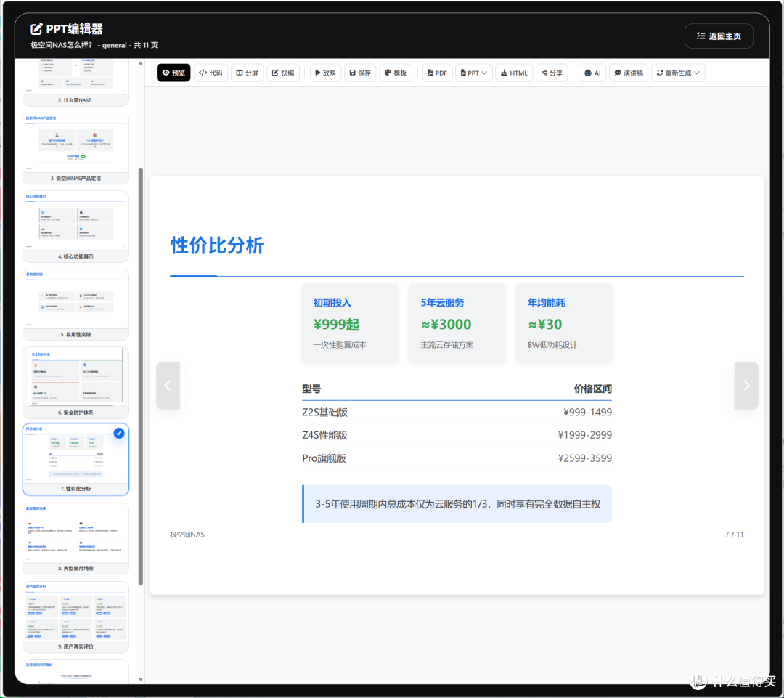Click the slide title 性价比分析

217,245
